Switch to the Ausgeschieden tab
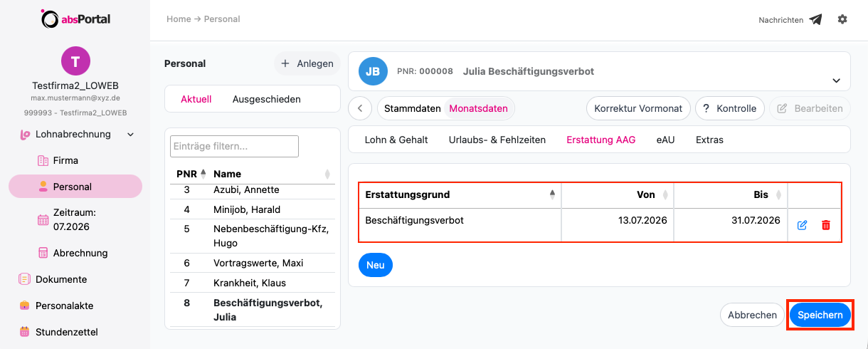The height and width of the screenshot is (349, 868). pyautogui.click(x=266, y=99)
